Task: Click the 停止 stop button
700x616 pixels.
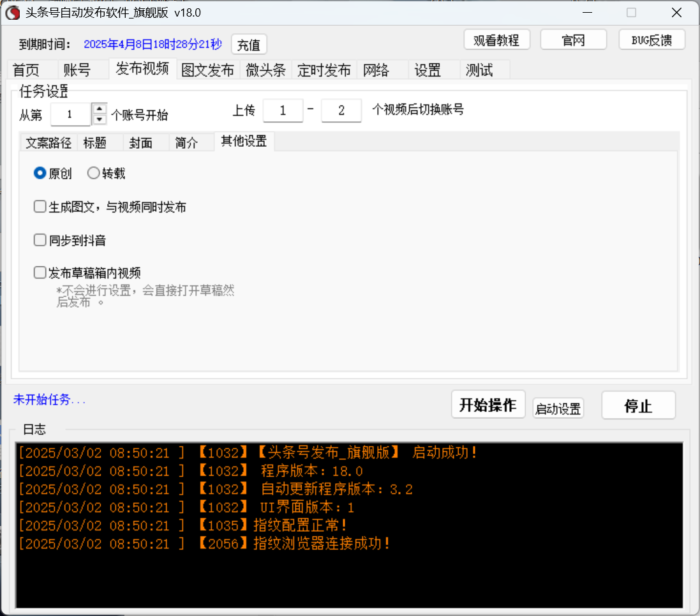Action: click(x=638, y=405)
